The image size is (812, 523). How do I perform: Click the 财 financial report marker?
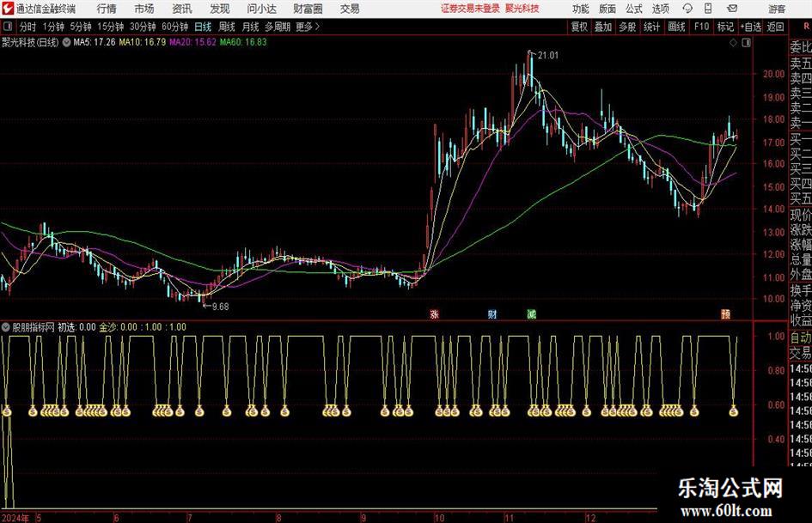click(492, 313)
